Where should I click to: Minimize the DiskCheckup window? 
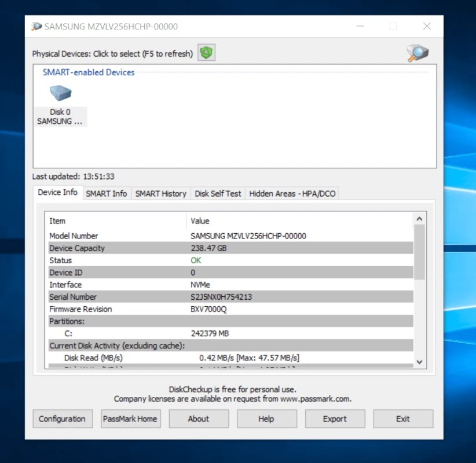[360, 26]
